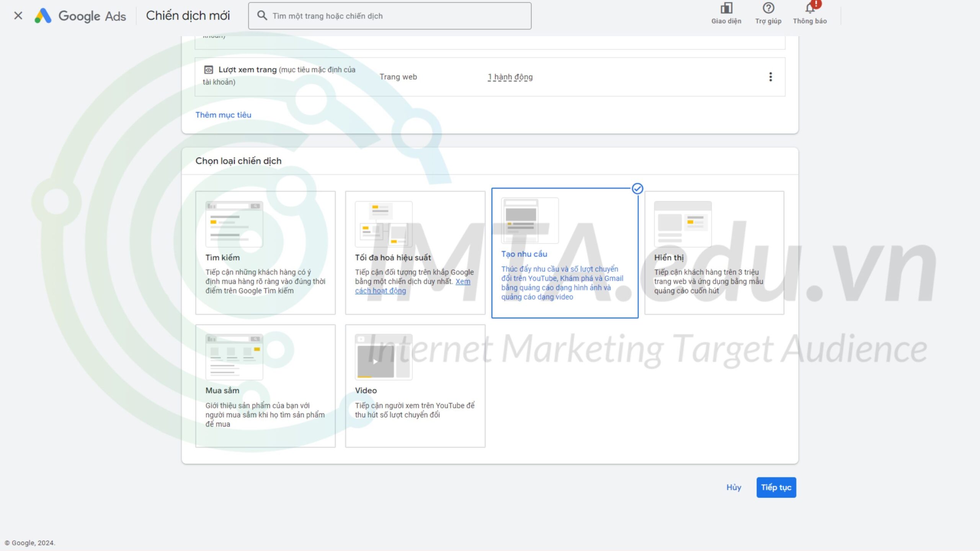The image size is (980, 551).
Task: Click the Hủy cancel button
Action: pyautogui.click(x=733, y=487)
